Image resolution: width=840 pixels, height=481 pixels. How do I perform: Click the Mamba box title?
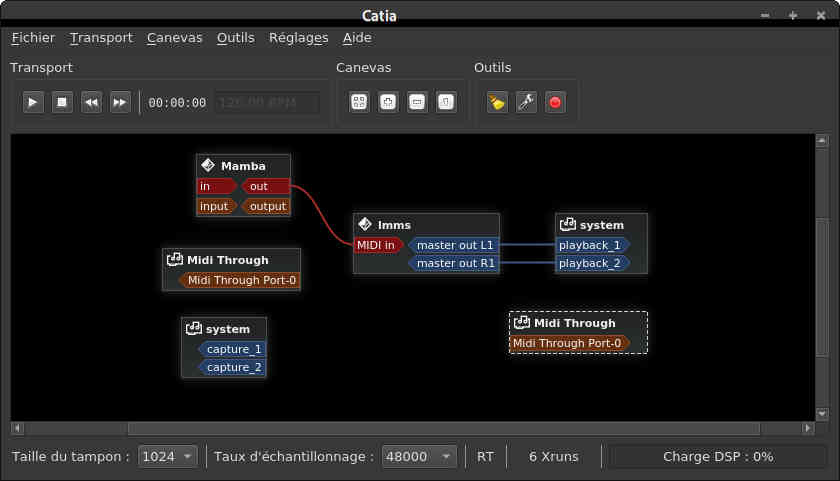tap(243, 166)
